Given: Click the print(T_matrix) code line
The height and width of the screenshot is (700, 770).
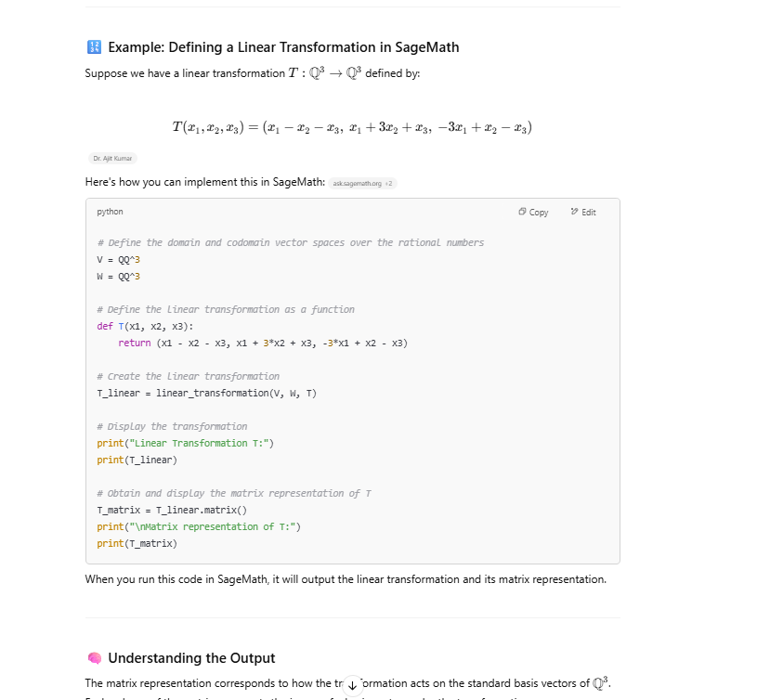Looking at the screenshot, I should [137, 543].
